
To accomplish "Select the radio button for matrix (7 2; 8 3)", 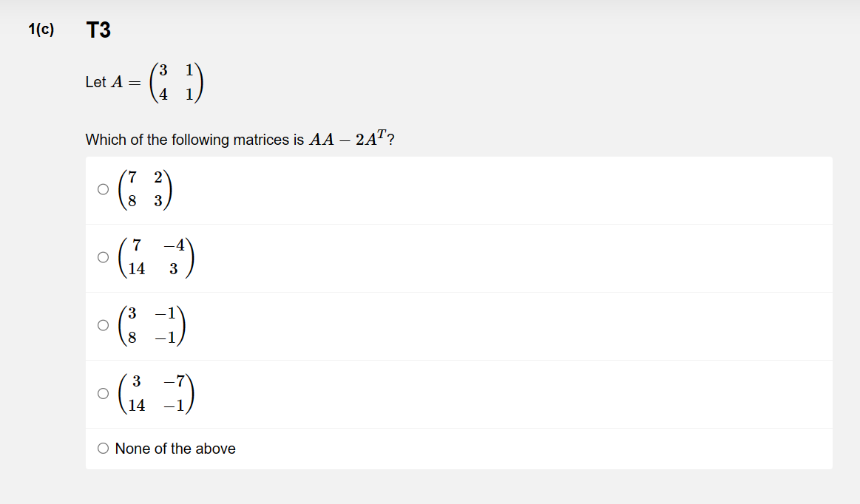I will tap(103, 190).
